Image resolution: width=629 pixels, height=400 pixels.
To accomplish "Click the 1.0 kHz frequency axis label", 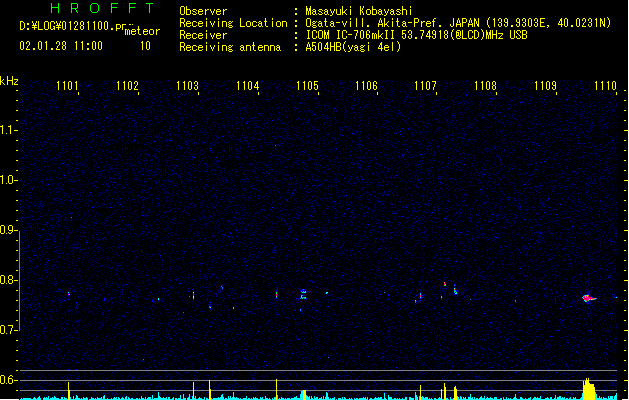I will point(8,180).
